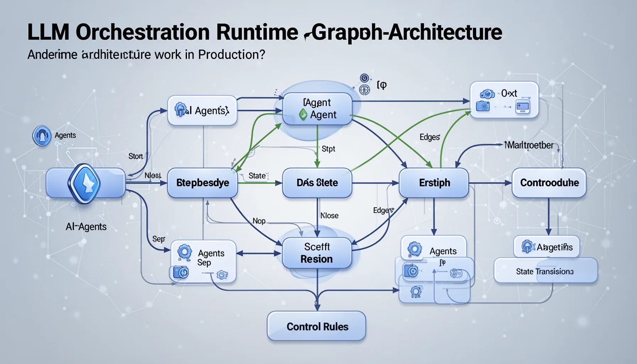The height and width of the screenshot is (364, 637).
Task: Click the camera icon in the Agents Sep box
Action: click(x=181, y=272)
